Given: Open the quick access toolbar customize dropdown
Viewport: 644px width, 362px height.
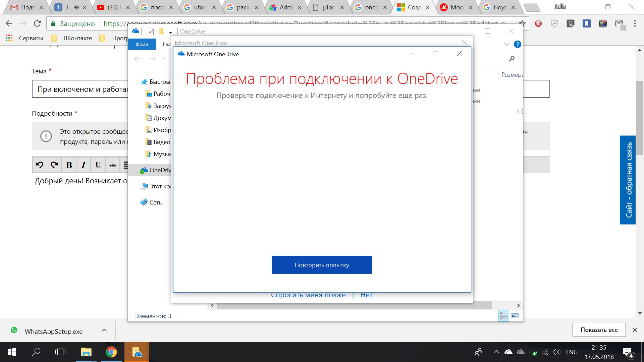Looking at the screenshot, I should pos(170,32).
